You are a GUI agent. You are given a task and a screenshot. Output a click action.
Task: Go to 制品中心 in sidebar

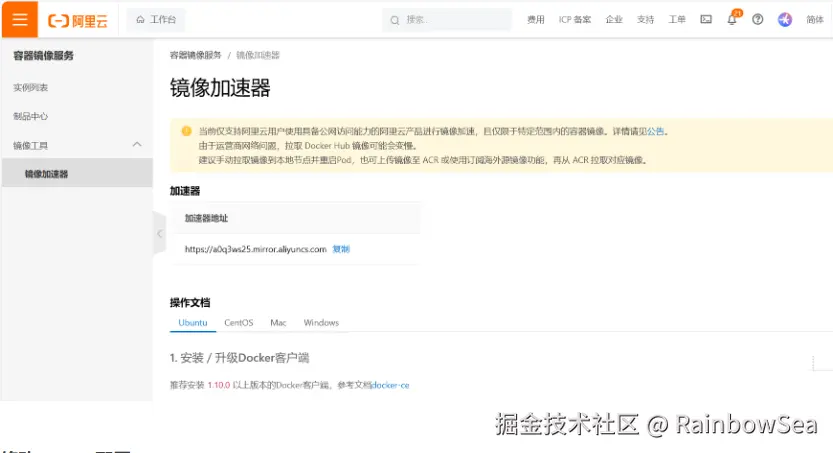(x=31, y=116)
